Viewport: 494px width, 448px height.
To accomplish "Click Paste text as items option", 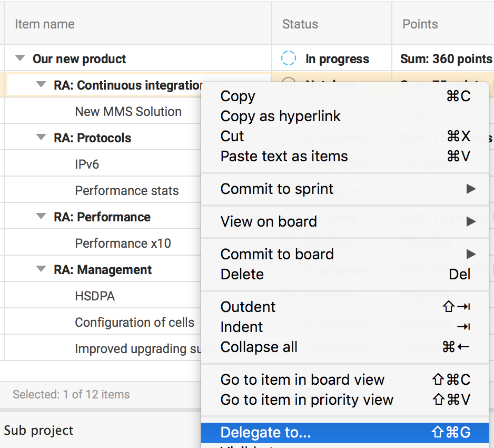I will click(x=284, y=156).
